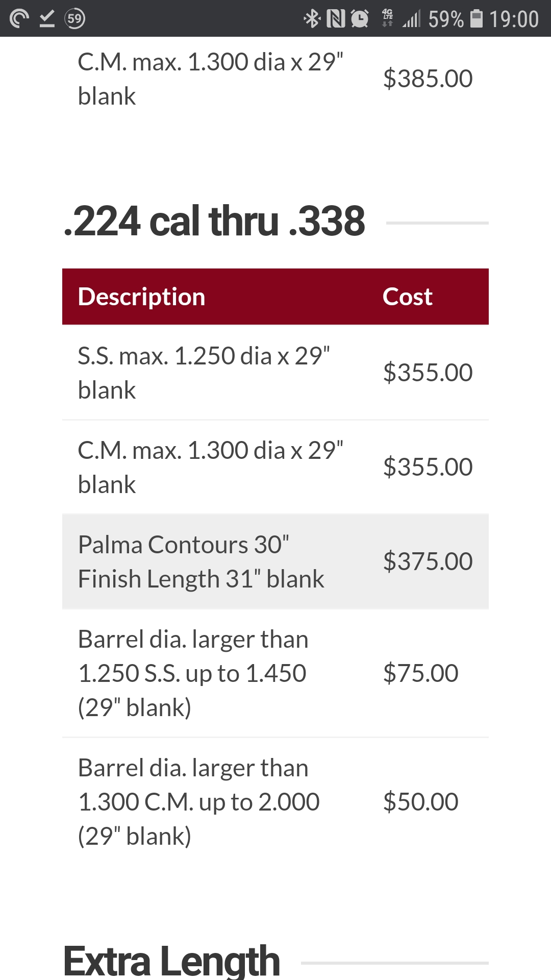Image resolution: width=551 pixels, height=980 pixels.
Task: Tap the circled 59 notification icon
Action: tap(75, 19)
